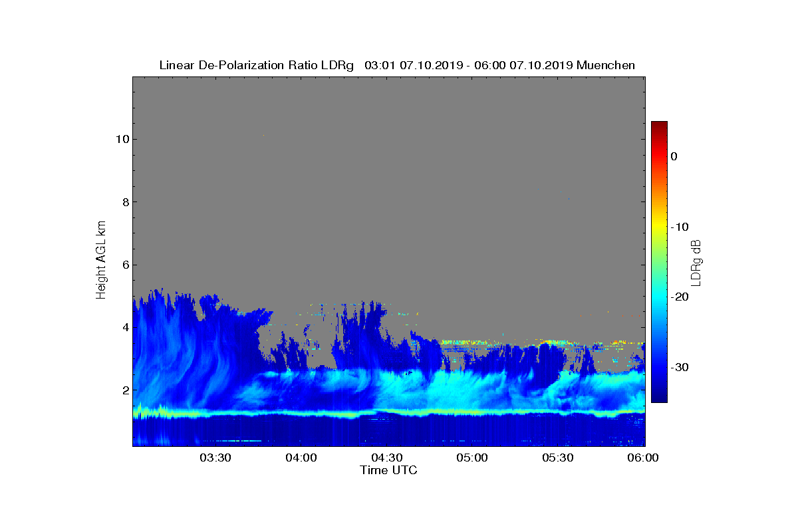Click the height tick label 10
The height and width of the screenshot is (532, 798).
click(122, 139)
